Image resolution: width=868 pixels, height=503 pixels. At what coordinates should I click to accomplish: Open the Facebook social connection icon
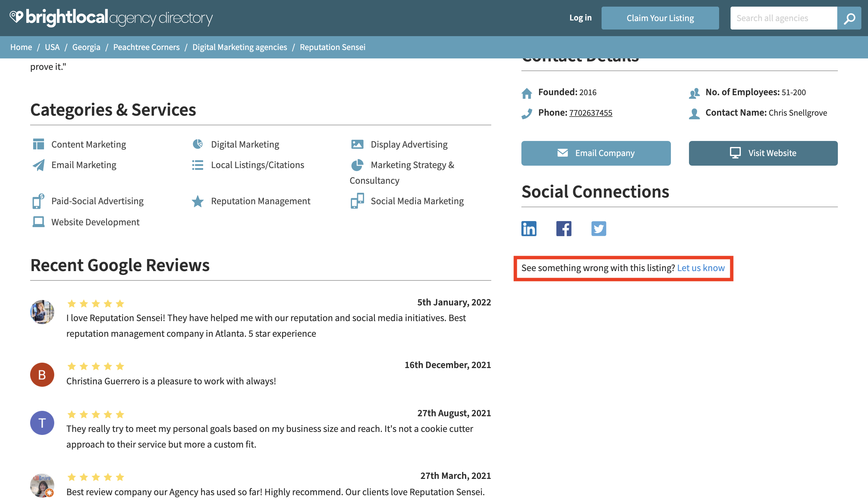point(564,229)
